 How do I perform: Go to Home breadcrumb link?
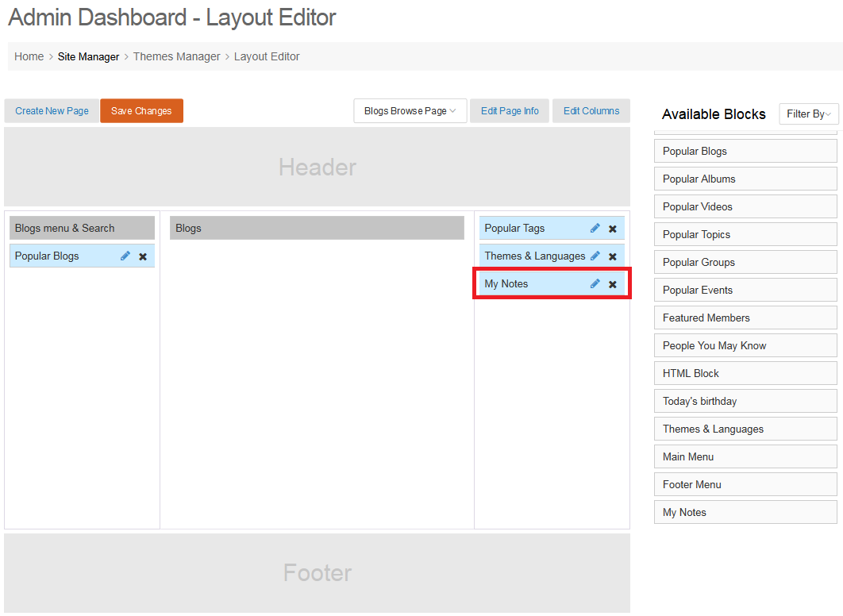point(29,56)
